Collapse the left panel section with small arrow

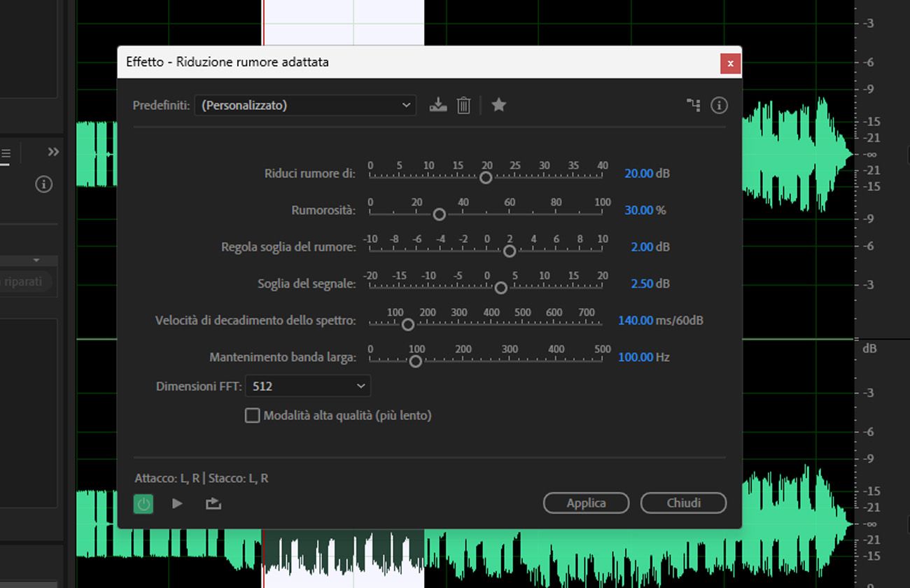[x=36, y=261]
